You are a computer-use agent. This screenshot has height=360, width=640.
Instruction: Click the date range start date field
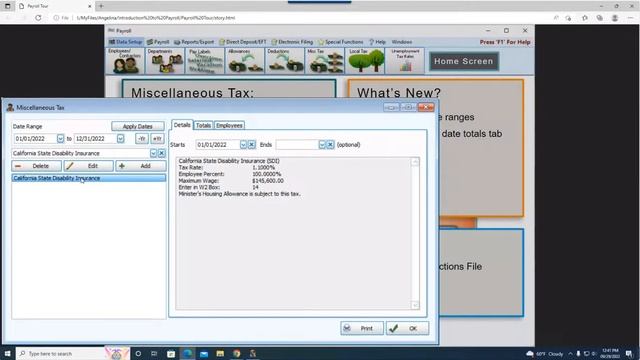[x=35, y=139]
